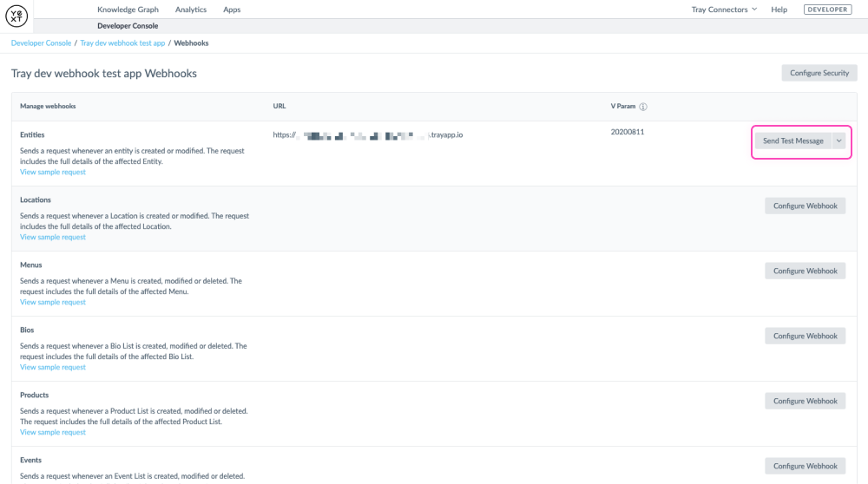Viewport: 868px width, 484px height.
Task: Click the V Param info icon
Action: click(x=643, y=107)
